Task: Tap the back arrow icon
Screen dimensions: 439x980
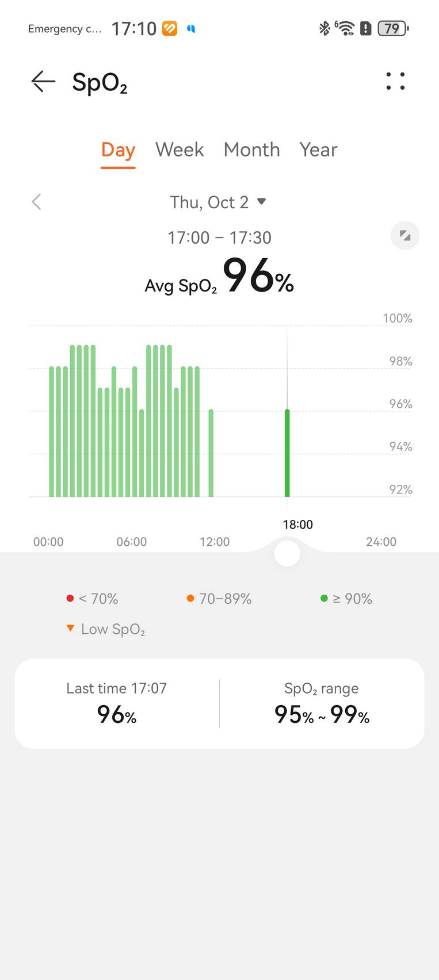Action: coord(43,82)
